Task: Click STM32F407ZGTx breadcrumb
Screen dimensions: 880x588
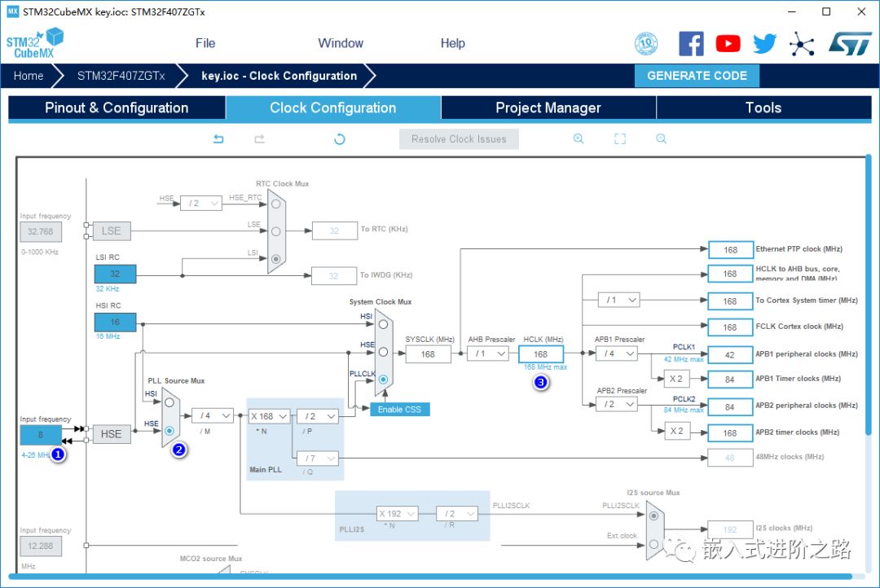Action: (x=121, y=76)
